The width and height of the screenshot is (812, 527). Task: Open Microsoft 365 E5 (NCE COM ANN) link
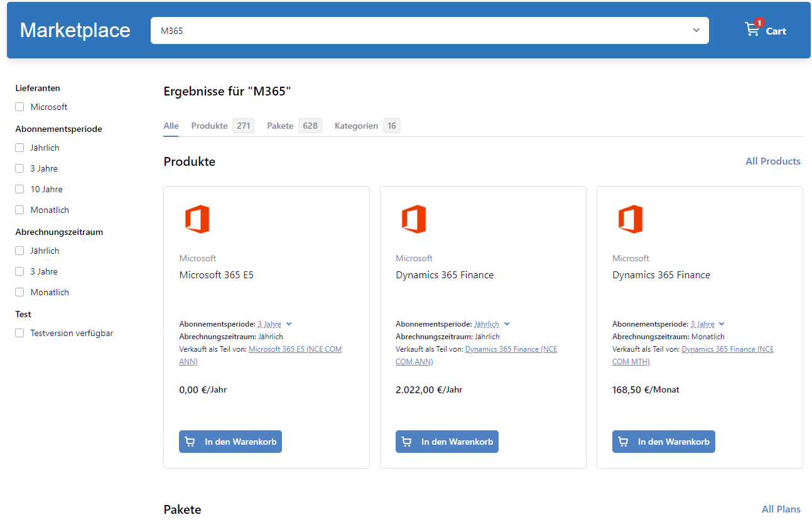295,349
